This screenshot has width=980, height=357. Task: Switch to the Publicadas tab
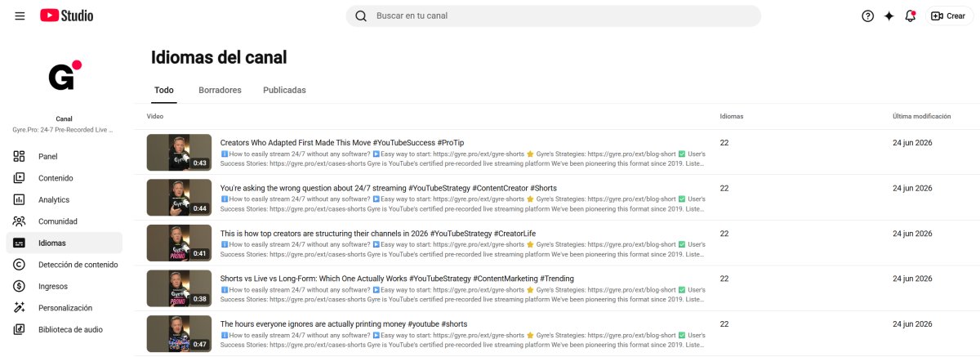click(284, 90)
